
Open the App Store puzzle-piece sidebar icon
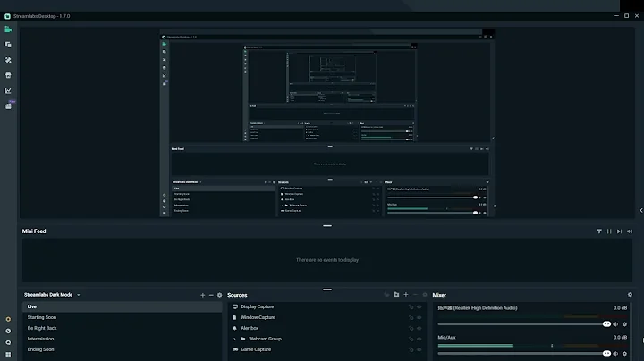click(x=8, y=60)
